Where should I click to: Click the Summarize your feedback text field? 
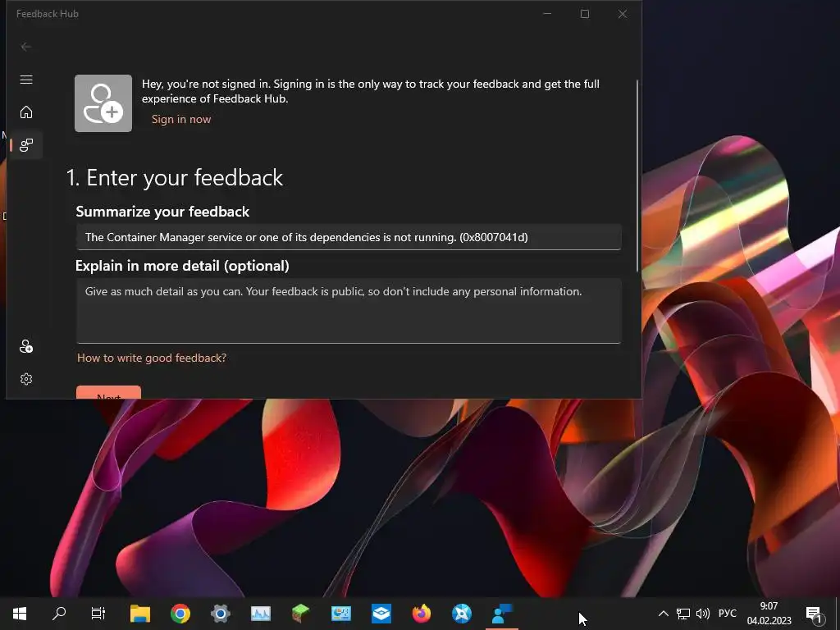(x=349, y=237)
